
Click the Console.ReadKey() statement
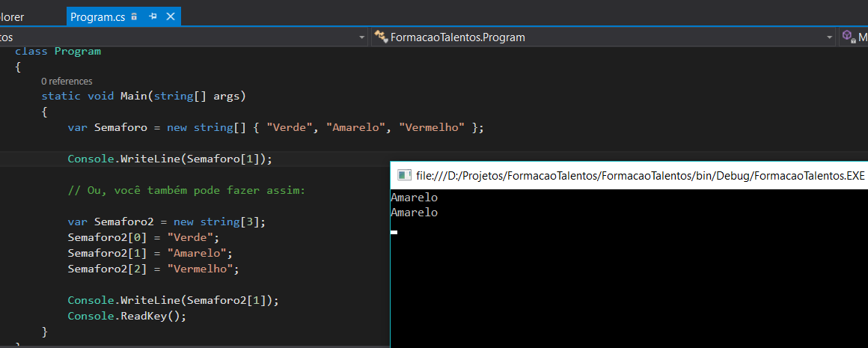127,317
